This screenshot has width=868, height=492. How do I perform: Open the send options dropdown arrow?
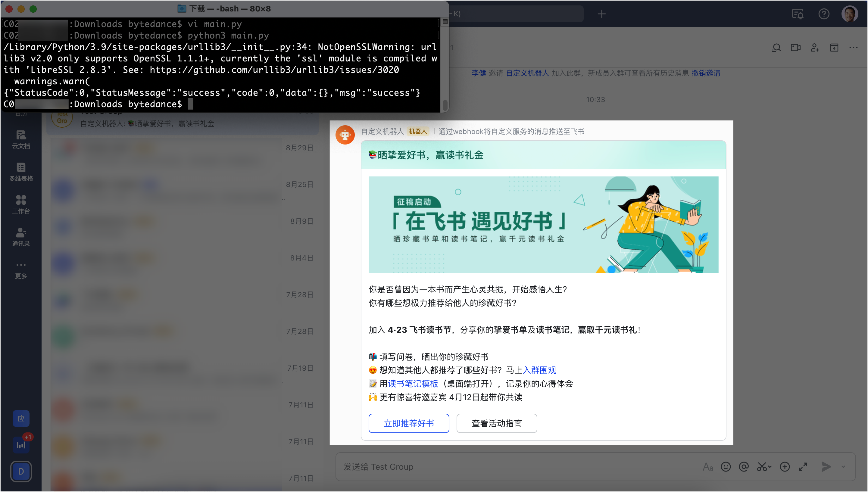pyautogui.click(x=843, y=467)
